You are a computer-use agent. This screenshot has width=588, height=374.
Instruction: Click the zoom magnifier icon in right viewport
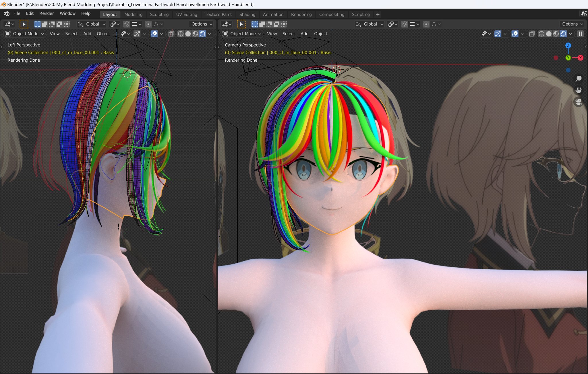(579, 79)
